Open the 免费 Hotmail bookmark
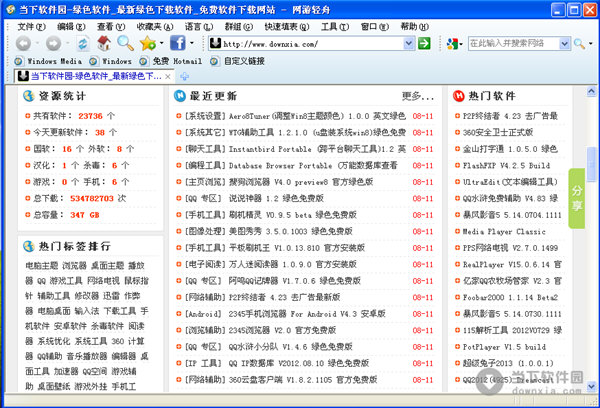Screen dimensions: 600x408 (171, 61)
